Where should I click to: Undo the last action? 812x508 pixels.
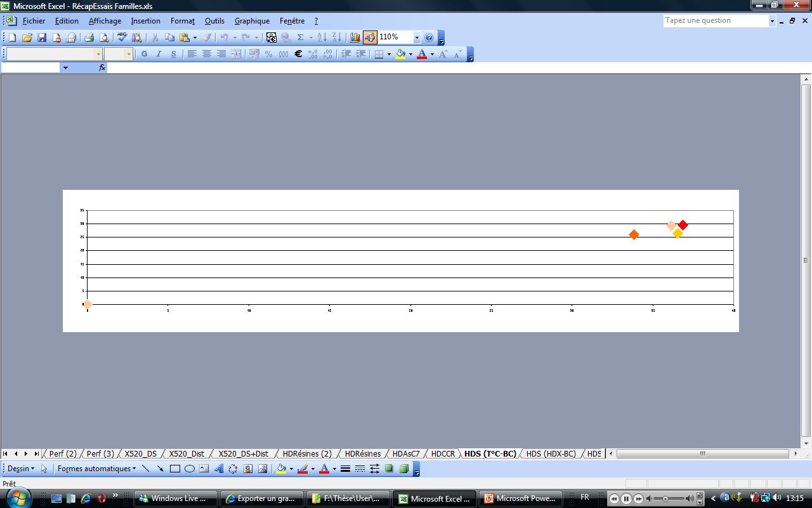pyautogui.click(x=224, y=37)
